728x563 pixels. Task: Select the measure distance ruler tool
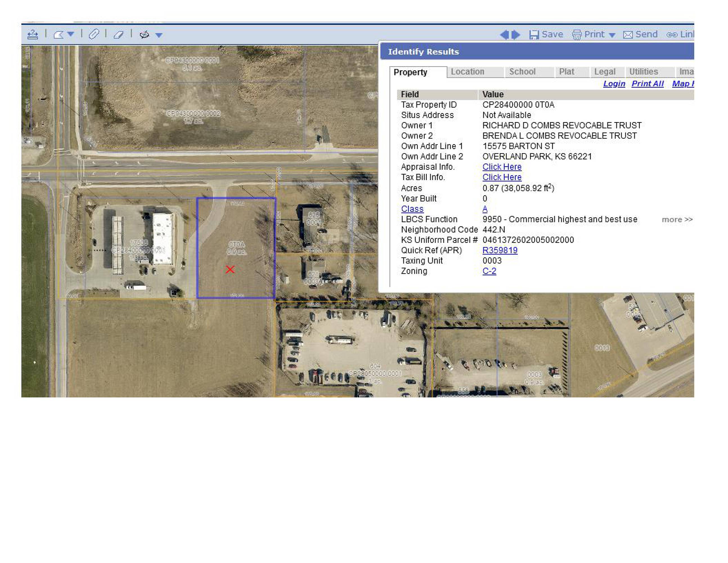33,34
